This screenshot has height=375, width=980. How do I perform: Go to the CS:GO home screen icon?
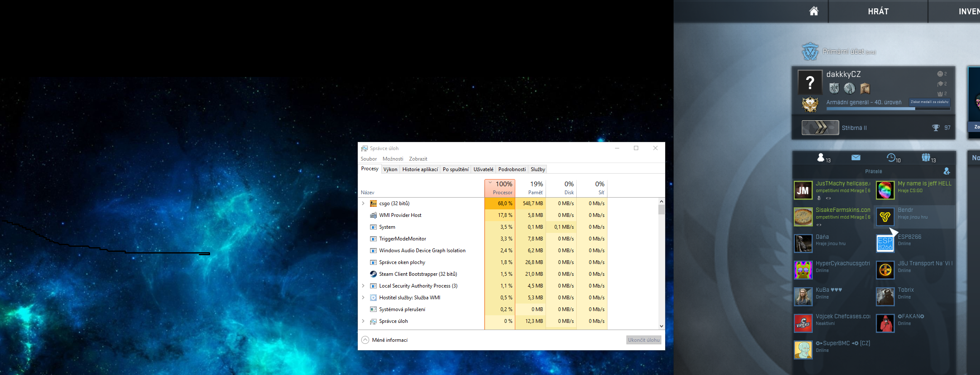[x=814, y=11]
